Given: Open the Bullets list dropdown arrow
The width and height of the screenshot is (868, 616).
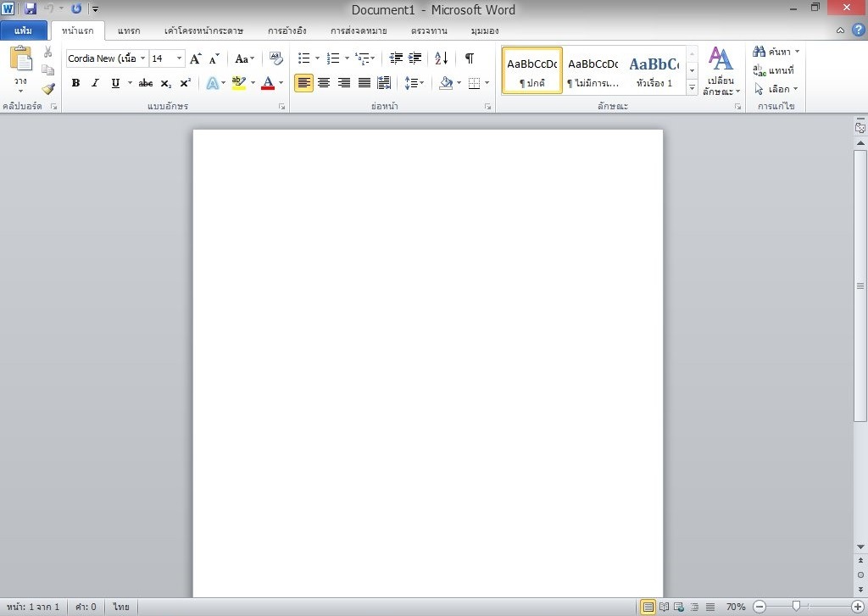Looking at the screenshot, I should point(317,58).
